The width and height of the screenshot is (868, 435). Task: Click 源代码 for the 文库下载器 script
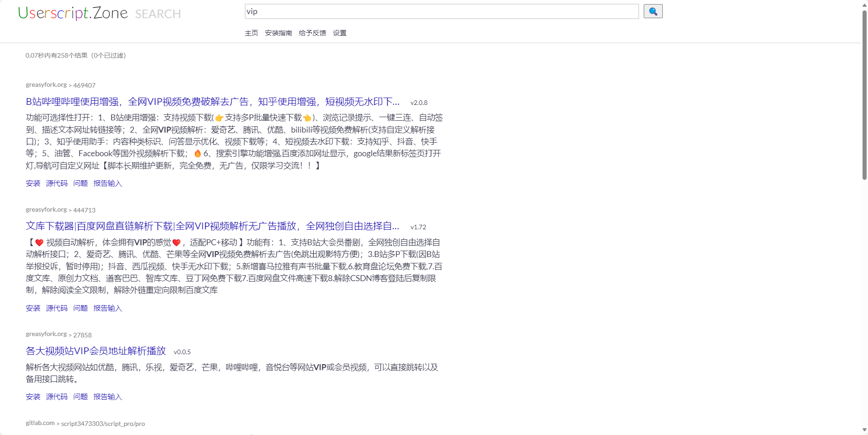[57, 308]
